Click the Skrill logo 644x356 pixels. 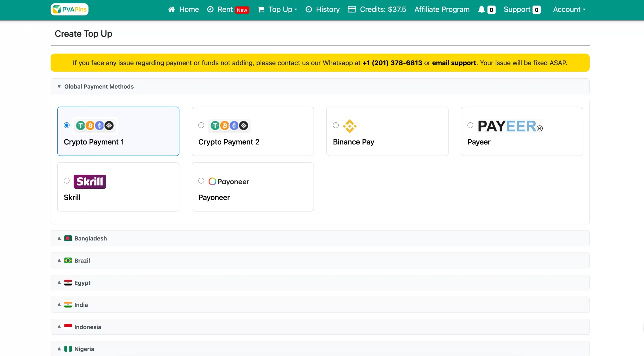(90, 181)
